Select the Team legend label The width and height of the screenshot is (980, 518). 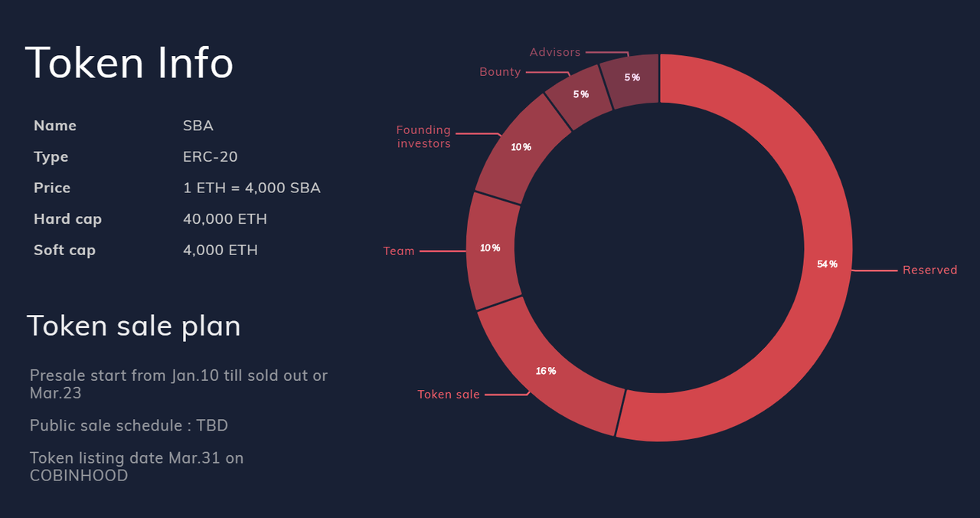pos(399,251)
